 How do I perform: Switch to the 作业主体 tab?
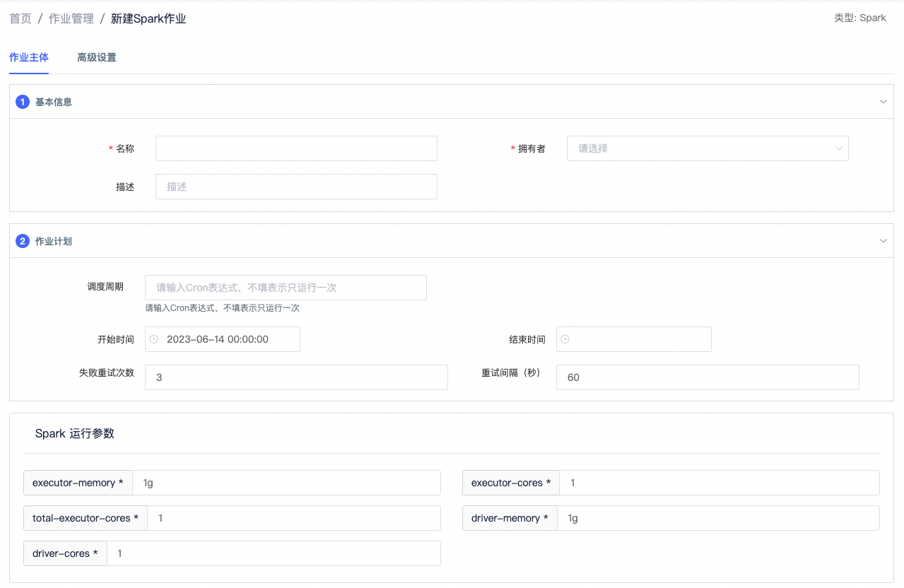29,57
